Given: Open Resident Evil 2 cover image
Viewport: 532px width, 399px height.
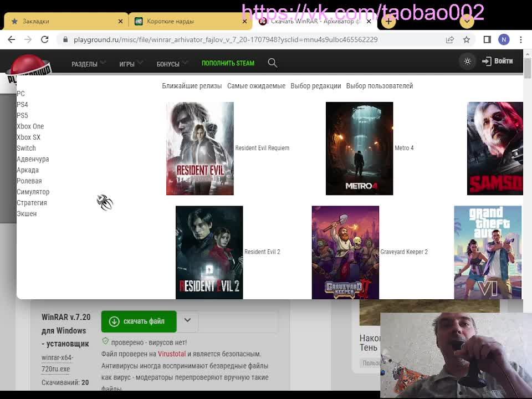Looking at the screenshot, I should 209,253.
